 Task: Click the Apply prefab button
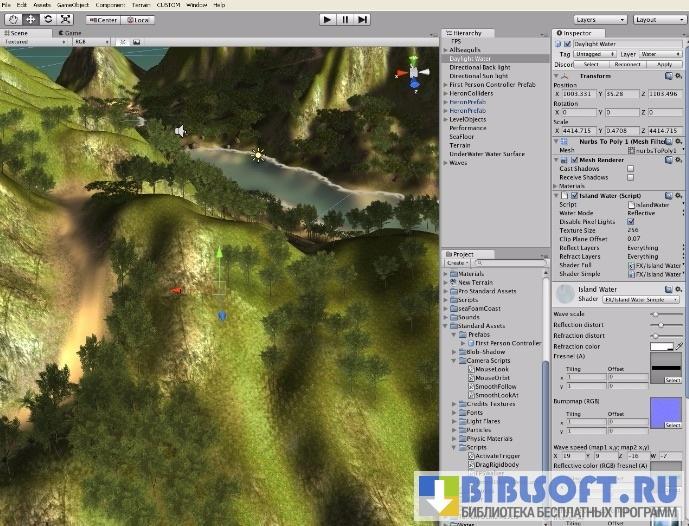[x=665, y=63]
